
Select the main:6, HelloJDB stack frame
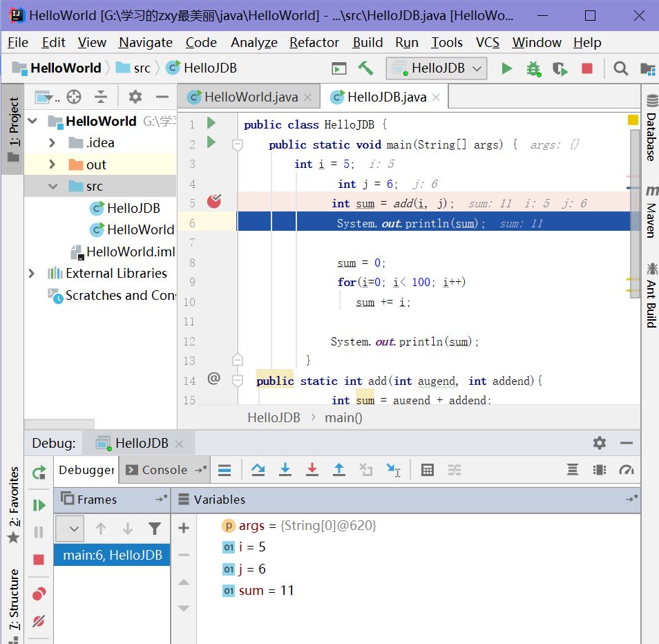coord(112,555)
